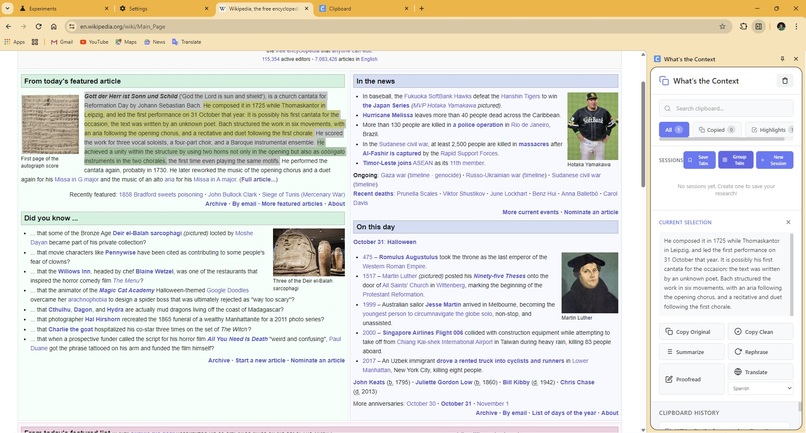This screenshot has height=433, width=806.
Task: Open Singapore Airlines Flight 006 link
Action: 423,333
